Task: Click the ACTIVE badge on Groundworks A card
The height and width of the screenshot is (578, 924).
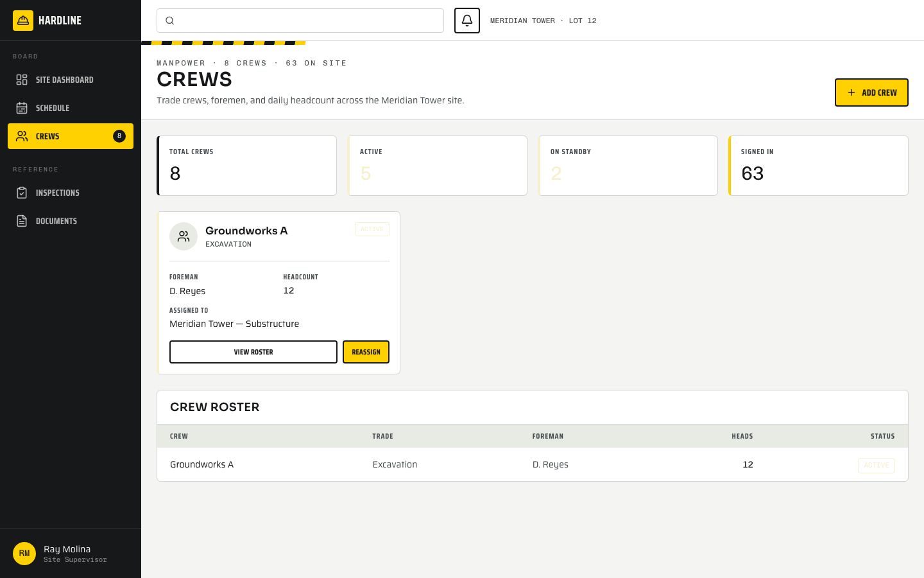Action: [x=372, y=229]
